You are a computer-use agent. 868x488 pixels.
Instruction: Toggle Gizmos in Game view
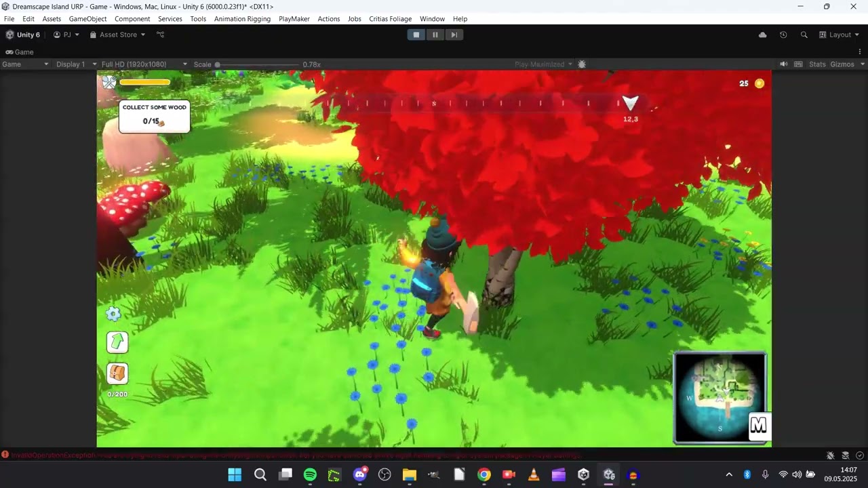click(x=842, y=64)
